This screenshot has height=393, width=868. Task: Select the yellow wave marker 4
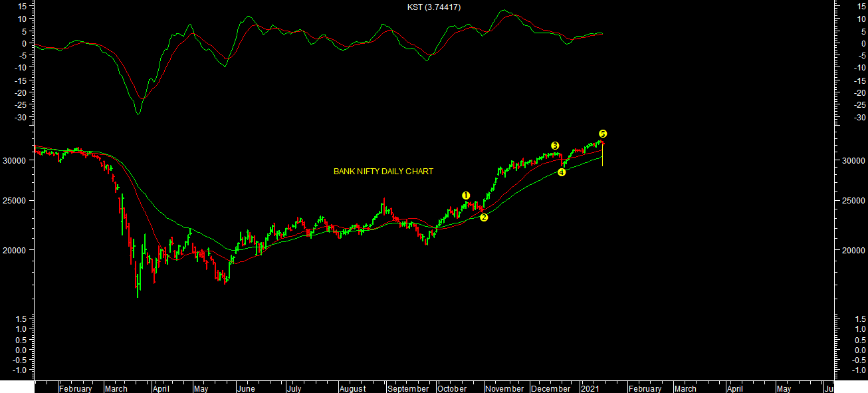pyautogui.click(x=562, y=172)
